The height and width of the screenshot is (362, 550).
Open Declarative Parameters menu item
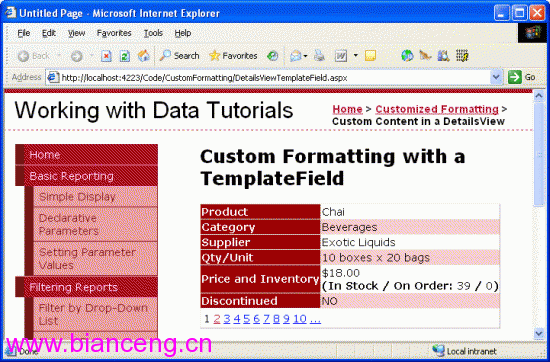pyautogui.click(x=95, y=224)
